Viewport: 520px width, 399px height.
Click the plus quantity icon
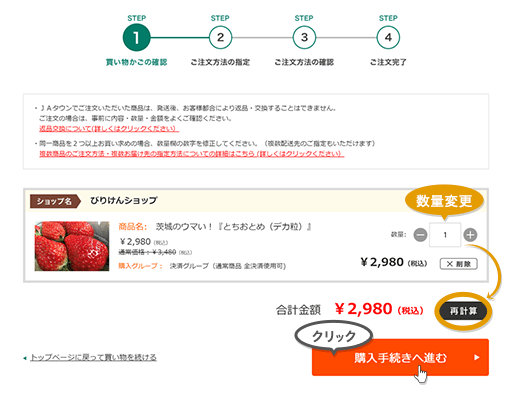(x=470, y=235)
